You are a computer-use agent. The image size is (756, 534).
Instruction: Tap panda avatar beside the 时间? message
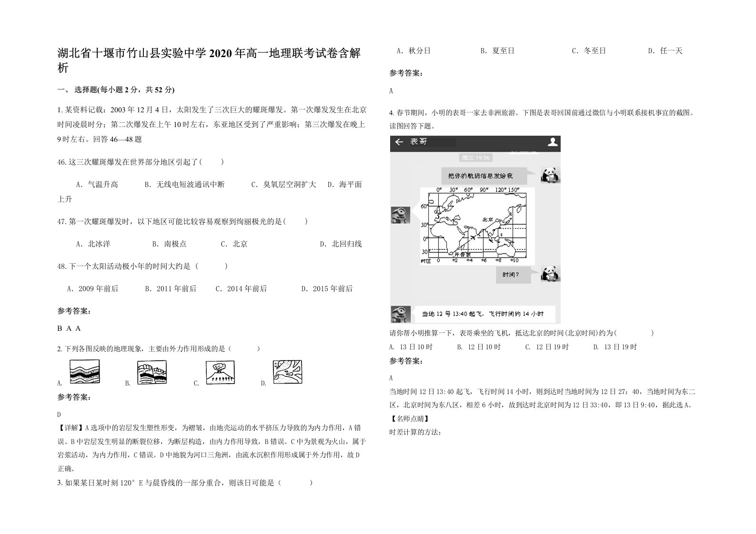(550, 274)
